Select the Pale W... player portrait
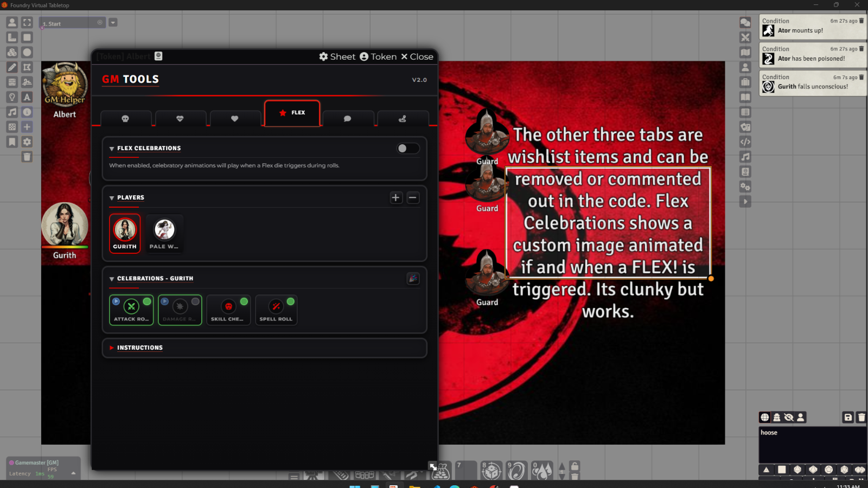Image resolution: width=868 pixels, height=488 pixels. 164,234
